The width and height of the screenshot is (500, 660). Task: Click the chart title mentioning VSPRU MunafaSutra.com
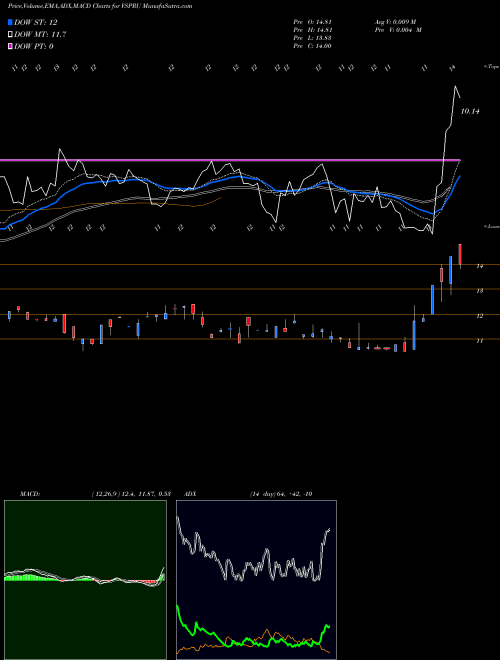[x=100, y=6]
